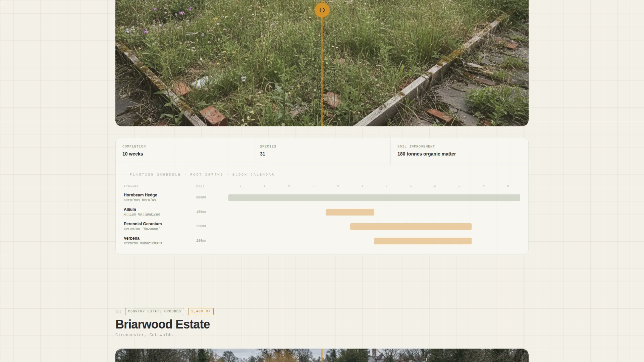Viewport: 644px width, 362px height.
Task: Click the Allium hollandicum latin name
Action: [142, 215]
